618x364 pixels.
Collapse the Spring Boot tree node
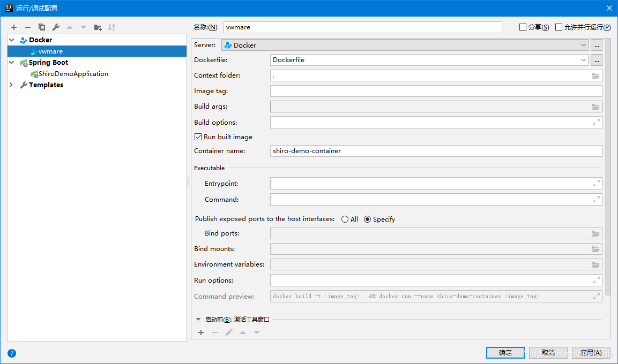(x=12, y=63)
